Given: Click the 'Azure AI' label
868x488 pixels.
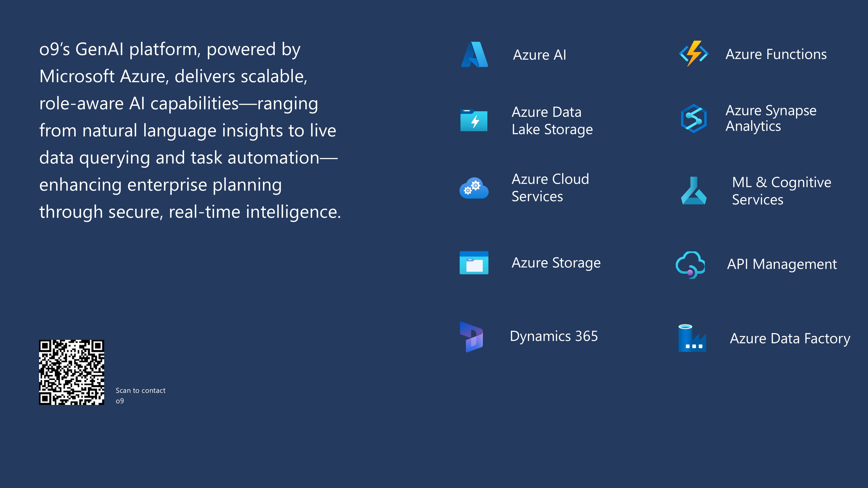Looking at the screenshot, I should [x=539, y=55].
